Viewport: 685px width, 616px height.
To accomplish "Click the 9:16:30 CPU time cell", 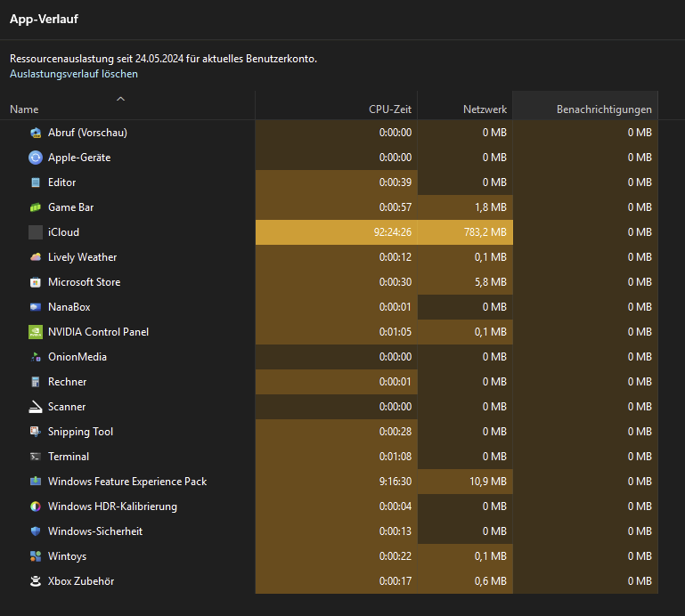I will 337,481.
